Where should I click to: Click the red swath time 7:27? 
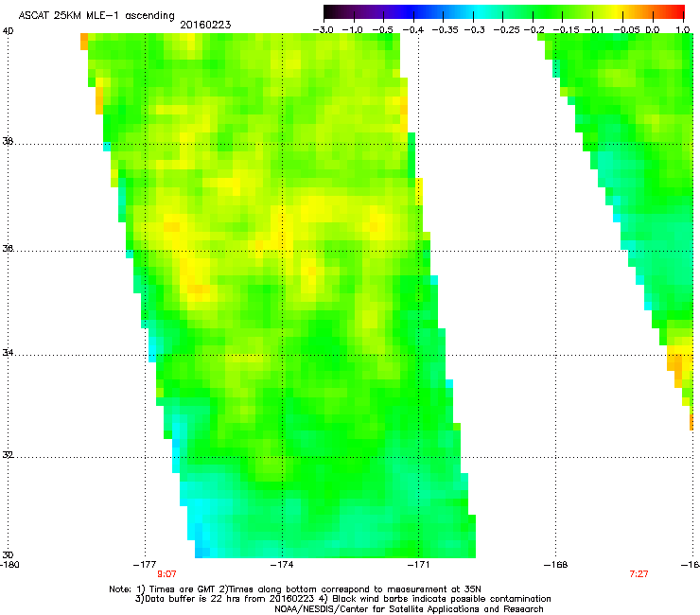tap(639, 574)
